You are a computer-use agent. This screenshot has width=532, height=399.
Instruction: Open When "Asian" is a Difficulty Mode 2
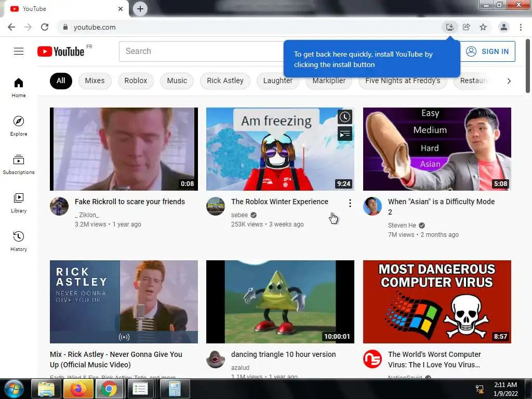441,207
